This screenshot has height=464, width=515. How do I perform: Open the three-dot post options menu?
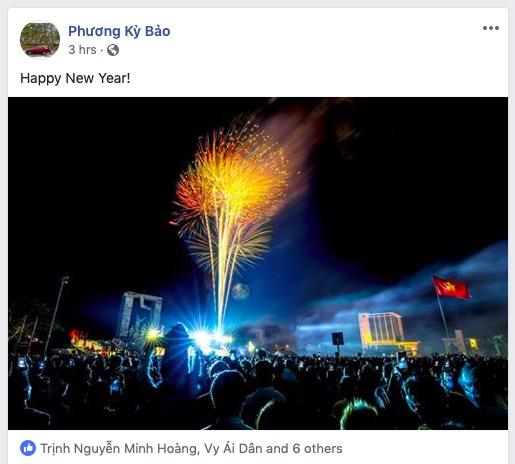coord(491,28)
